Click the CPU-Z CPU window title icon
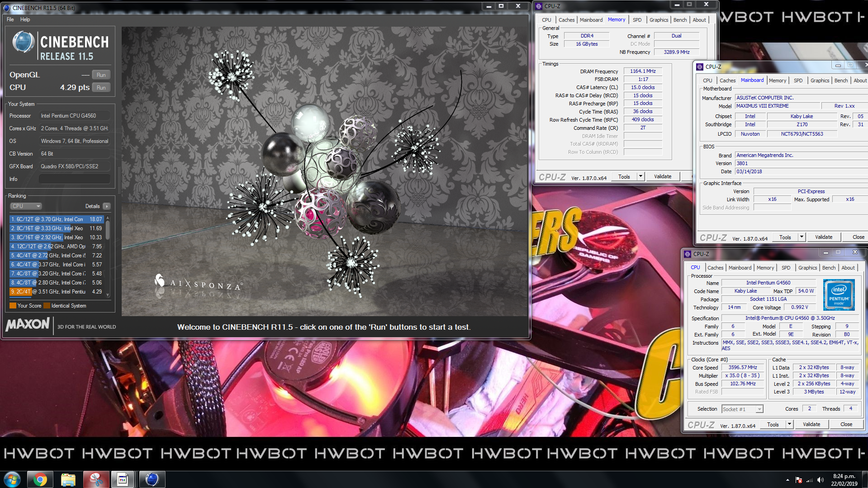This screenshot has width=868, height=488. click(688, 254)
